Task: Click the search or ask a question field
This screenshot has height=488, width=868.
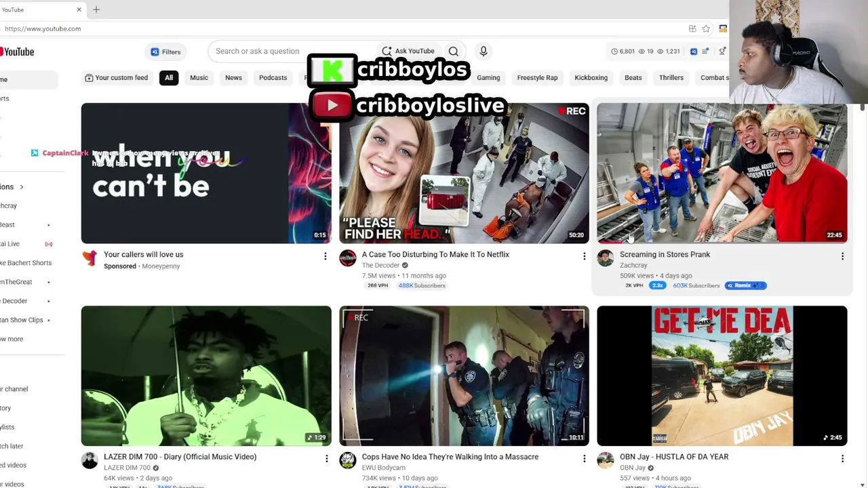Action: click(x=292, y=52)
